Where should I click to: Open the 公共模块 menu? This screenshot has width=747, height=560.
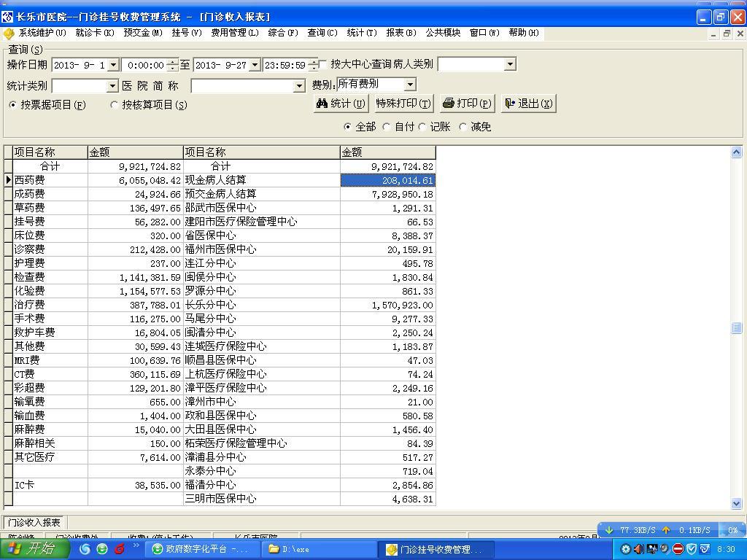(x=443, y=33)
